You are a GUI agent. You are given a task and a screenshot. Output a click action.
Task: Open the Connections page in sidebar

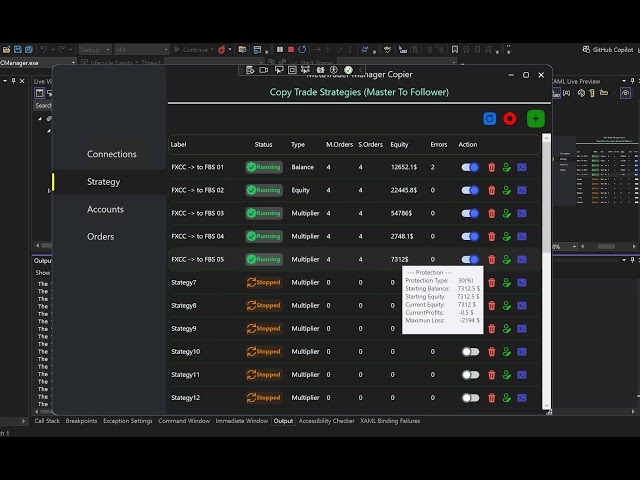pyautogui.click(x=111, y=154)
